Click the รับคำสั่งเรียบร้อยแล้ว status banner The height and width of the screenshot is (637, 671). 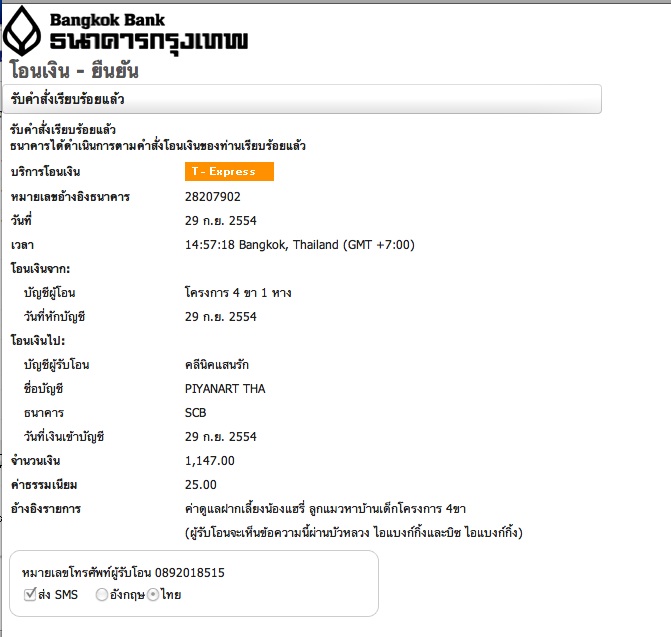[x=302, y=99]
